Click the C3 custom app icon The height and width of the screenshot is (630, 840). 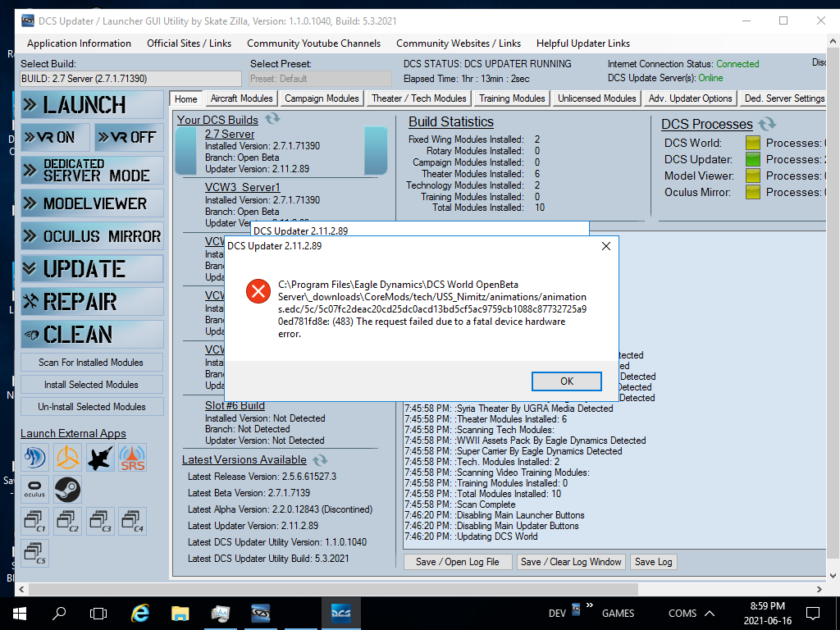[x=100, y=521]
